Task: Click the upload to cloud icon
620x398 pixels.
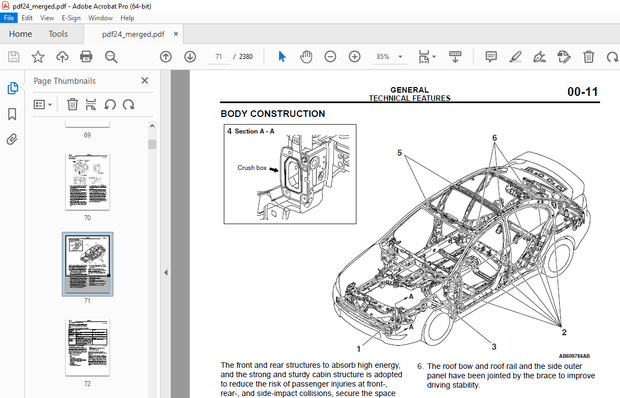Action: pos(62,57)
